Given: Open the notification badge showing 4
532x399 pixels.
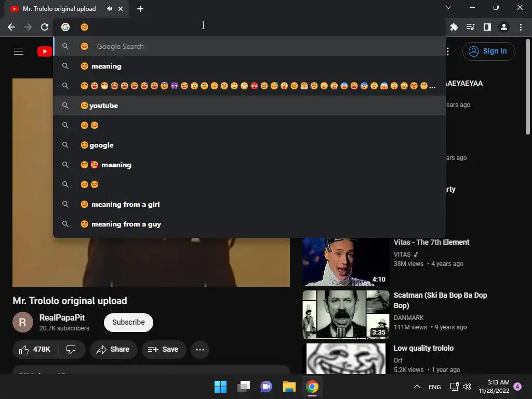Looking at the screenshot, I should (517, 387).
